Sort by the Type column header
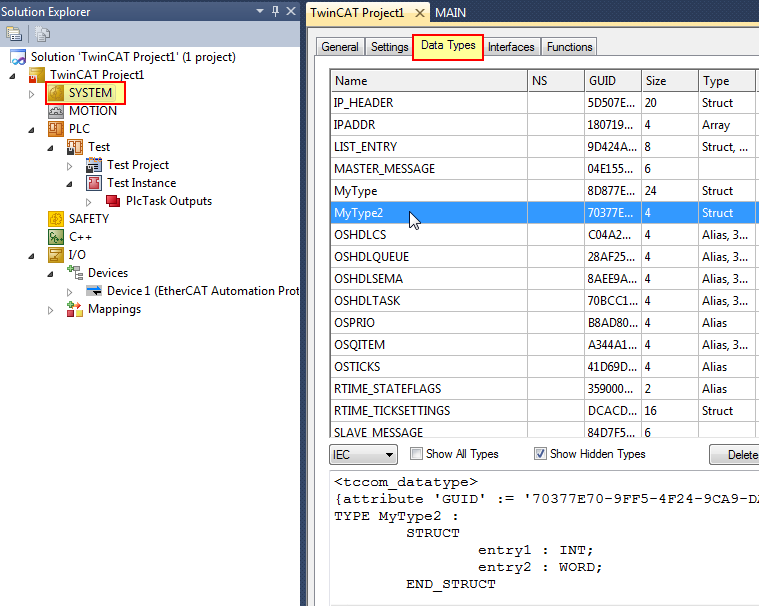The image size is (759, 606). click(727, 81)
